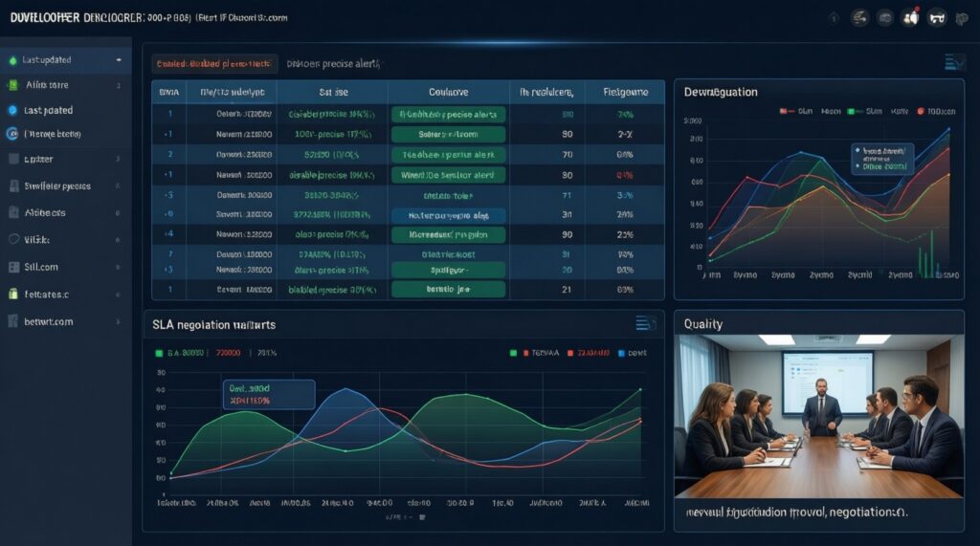Click the green alerts button in first row
The height and width of the screenshot is (546, 980).
(449, 114)
